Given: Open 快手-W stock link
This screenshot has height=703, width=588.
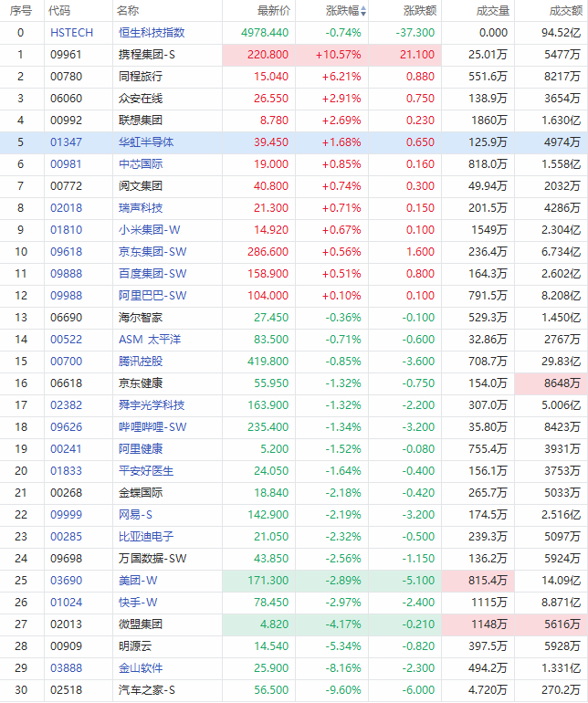Looking at the screenshot, I should click(x=138, y=603).
